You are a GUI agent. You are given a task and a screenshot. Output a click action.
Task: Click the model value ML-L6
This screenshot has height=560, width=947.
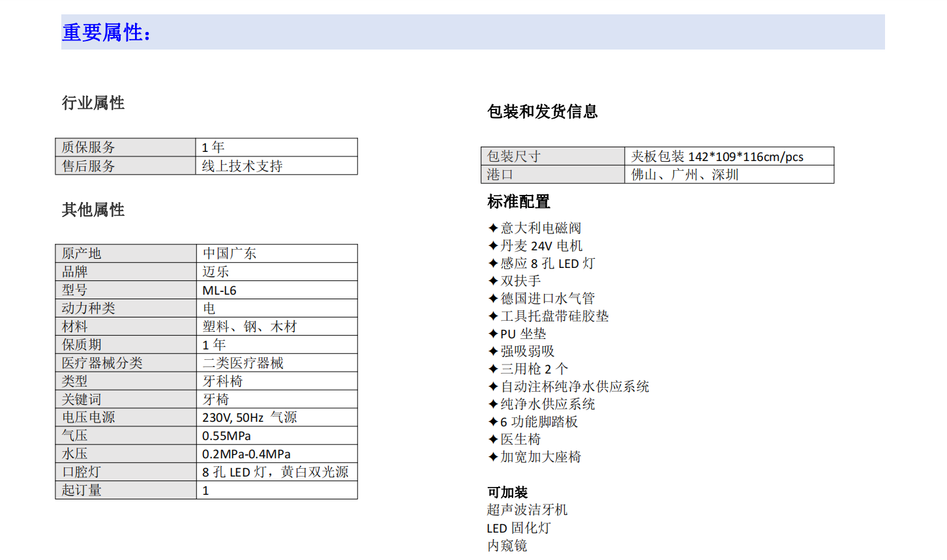click(x=219, y=290)
